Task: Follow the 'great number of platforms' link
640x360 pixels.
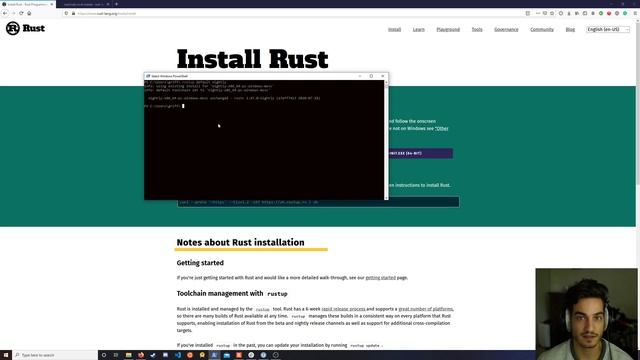Action: pyautogui.click(x=426, y=309)
